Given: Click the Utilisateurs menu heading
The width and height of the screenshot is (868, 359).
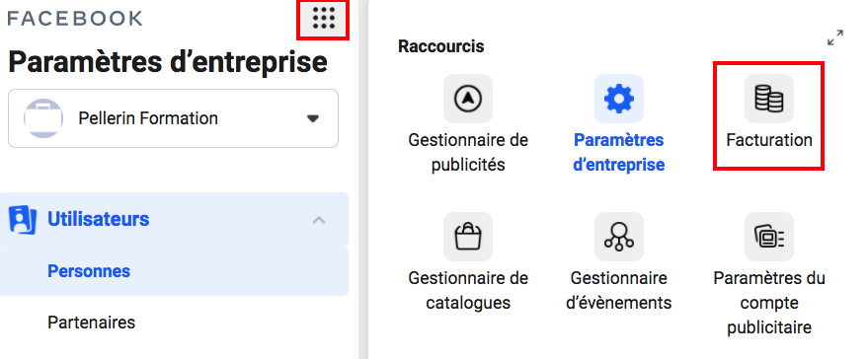Looking at the screenshot, I should tap(99, 219).
